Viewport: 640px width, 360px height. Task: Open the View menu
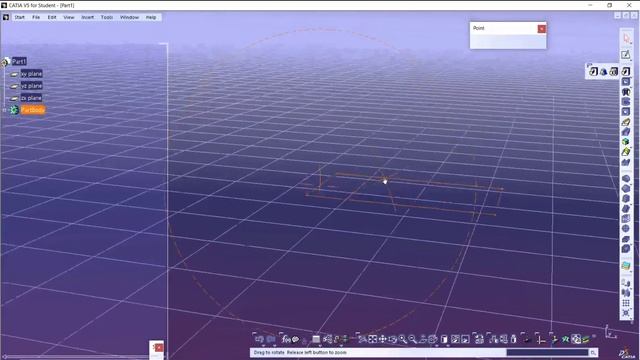69,17
